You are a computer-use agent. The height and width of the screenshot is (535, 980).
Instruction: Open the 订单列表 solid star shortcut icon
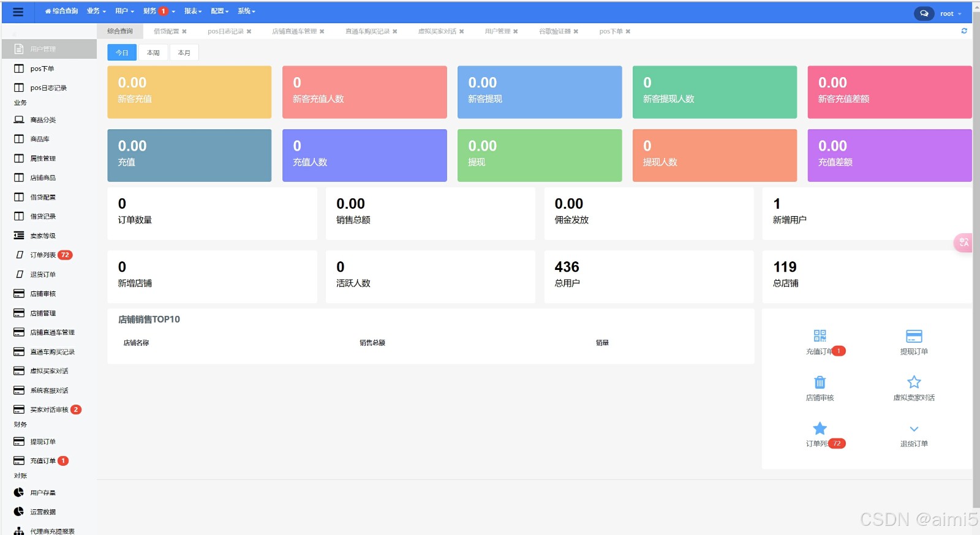tap(820, 428)
